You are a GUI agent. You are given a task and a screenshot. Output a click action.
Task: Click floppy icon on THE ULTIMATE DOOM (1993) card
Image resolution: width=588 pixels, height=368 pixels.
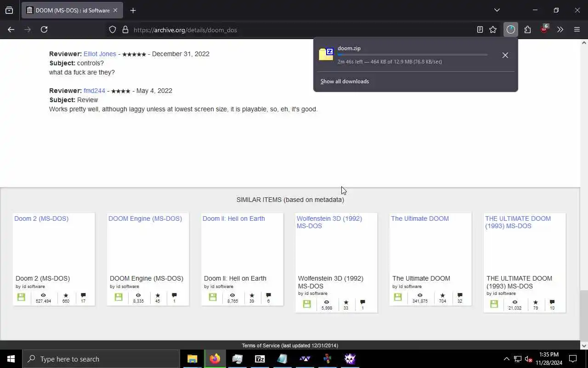(494, 304)
